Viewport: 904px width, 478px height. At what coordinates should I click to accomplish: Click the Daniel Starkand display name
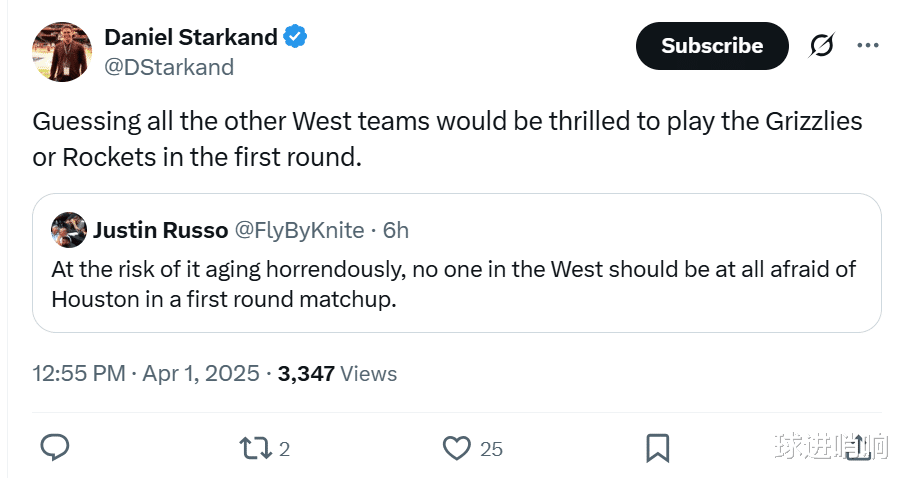tap(190, 38)
